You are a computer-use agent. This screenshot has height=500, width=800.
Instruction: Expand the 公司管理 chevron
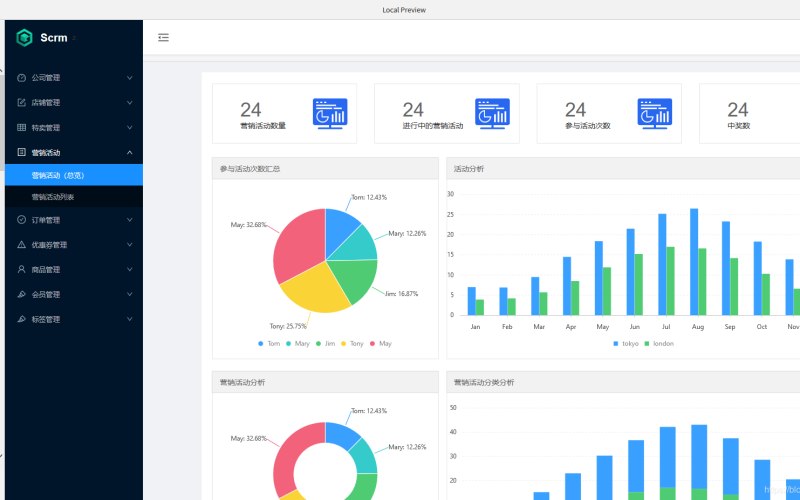(x=130, y=78)
